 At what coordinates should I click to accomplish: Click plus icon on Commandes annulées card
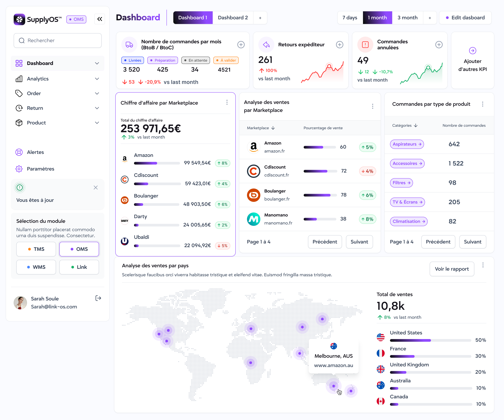pos(439,45)
